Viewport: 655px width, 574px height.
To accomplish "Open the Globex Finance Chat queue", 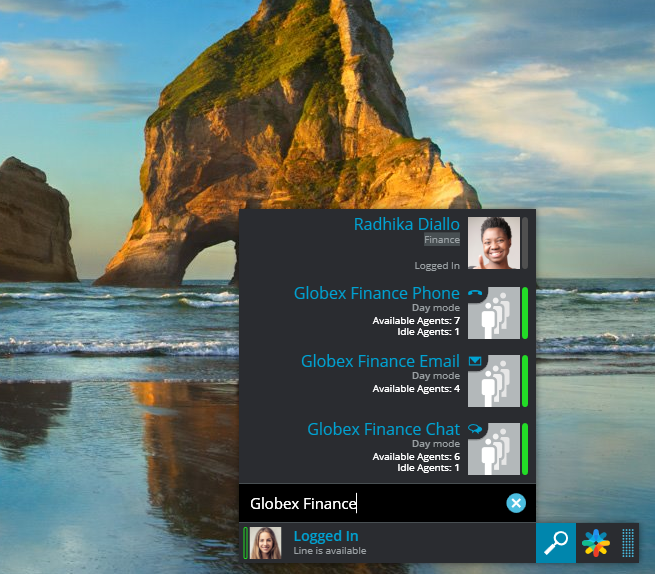I will (383, 429).
